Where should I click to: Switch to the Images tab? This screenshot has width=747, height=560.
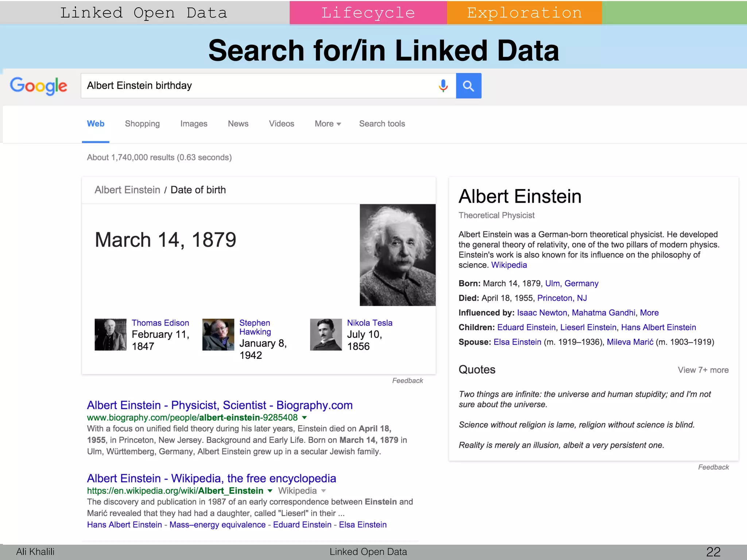(194, 124)
